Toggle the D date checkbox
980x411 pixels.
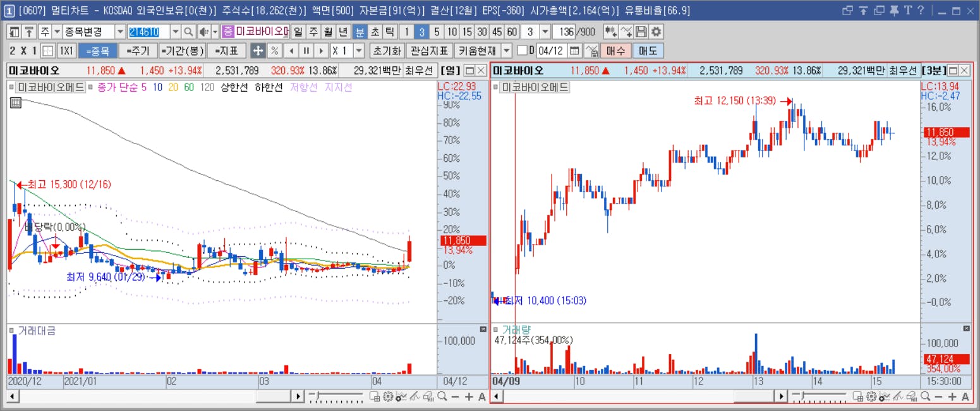(522, 51)
